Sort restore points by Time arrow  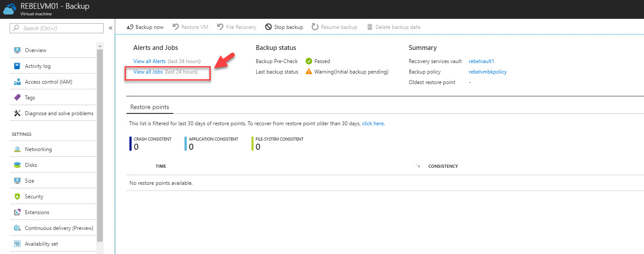click(x=418, y=166)
